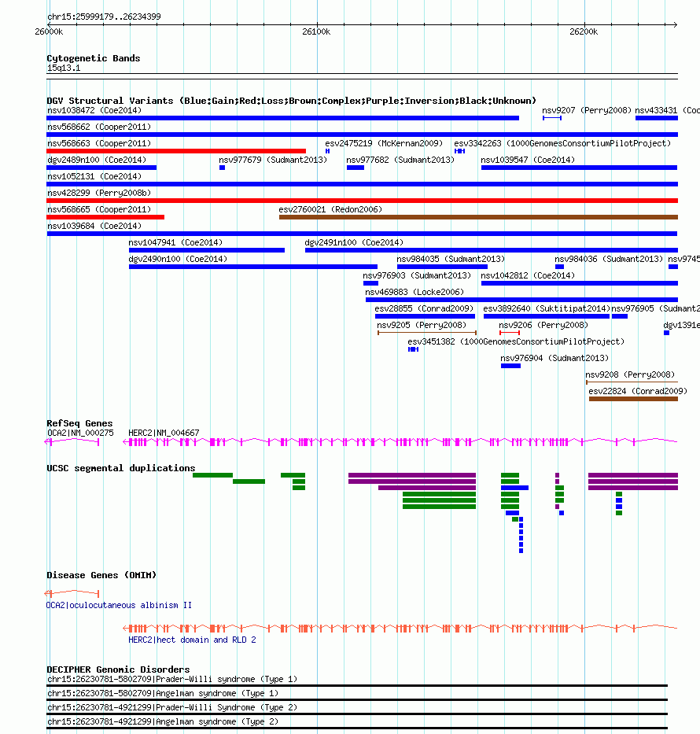Click the esv28855 (Conrad2009) label
Screen dimensions: 700x734
pyautogui.click(x=424, y=308)
